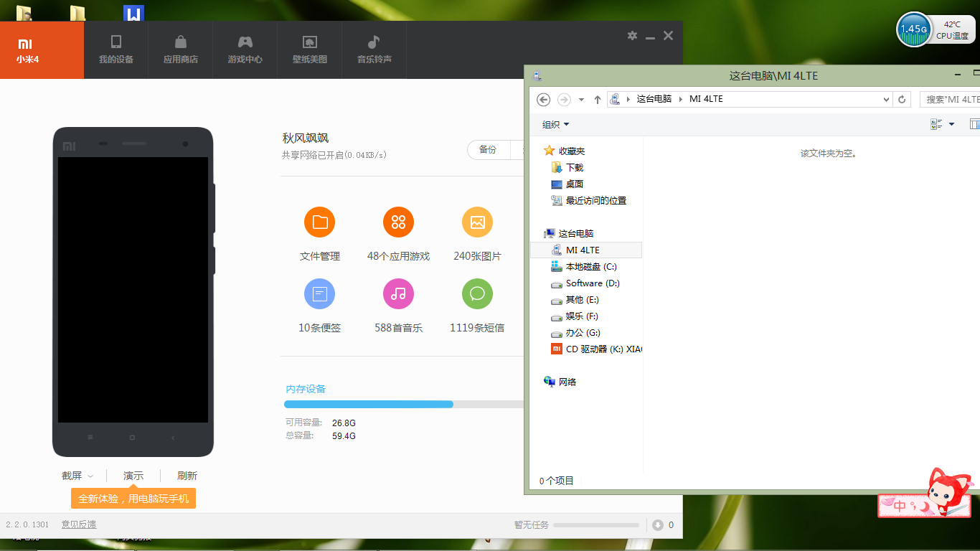This screenshot has width=980, height=551.
Task: Click the 演示 demo button
Action: pyautogui.click(x=133, y=476)
